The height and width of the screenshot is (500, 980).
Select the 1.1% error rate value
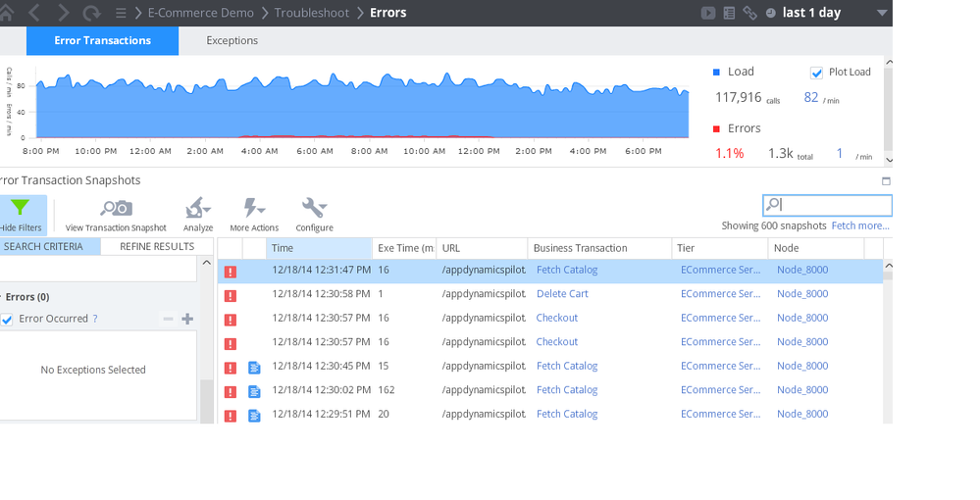pos(730,154)
